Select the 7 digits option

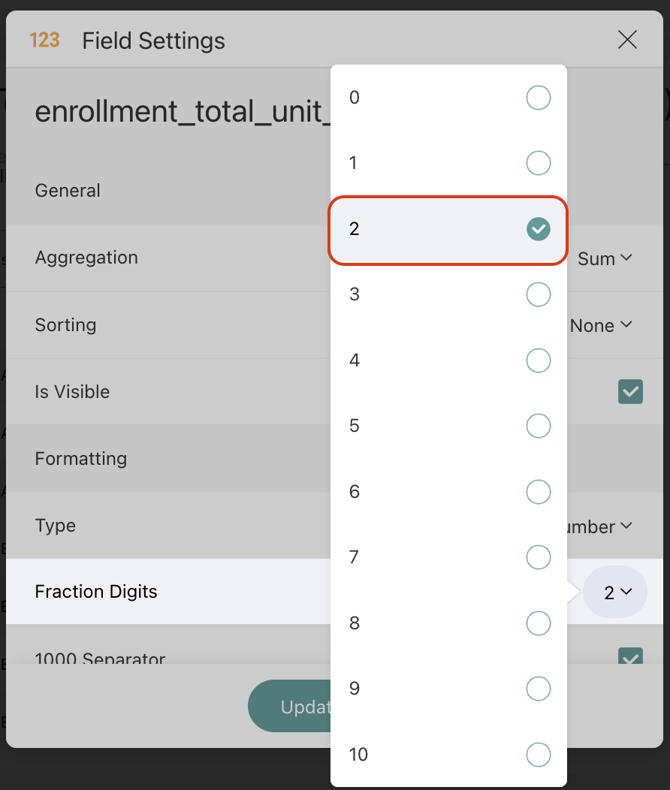coord(538,557)
